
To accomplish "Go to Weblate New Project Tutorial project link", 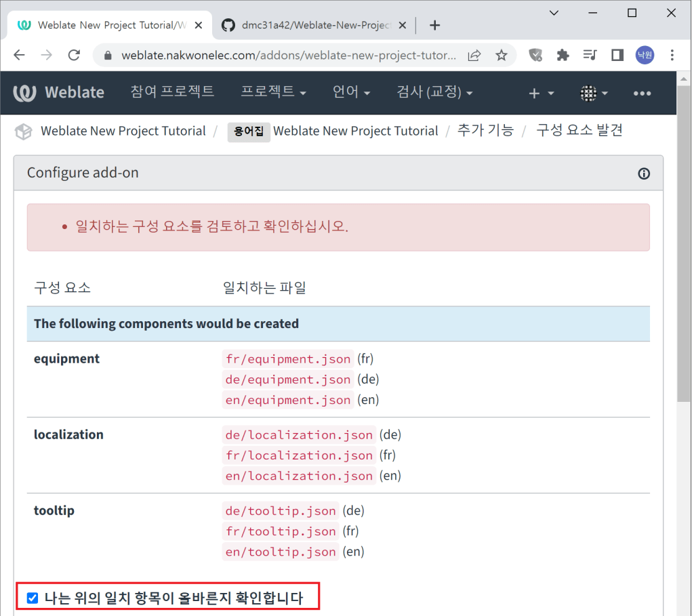I will [123, 131].
